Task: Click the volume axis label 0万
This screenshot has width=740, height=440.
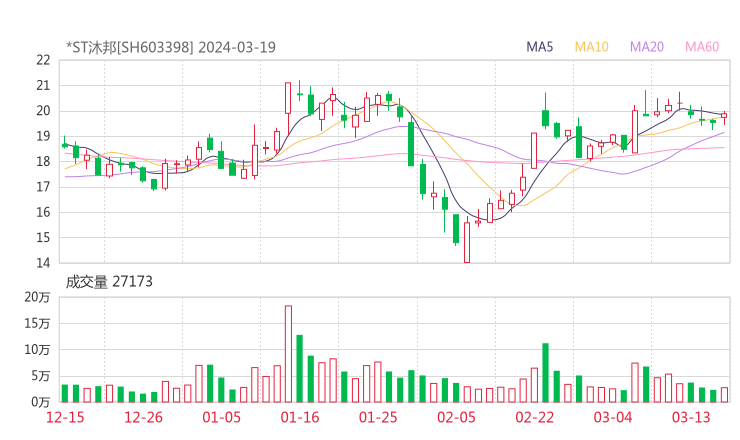Action: coord(41,402)
